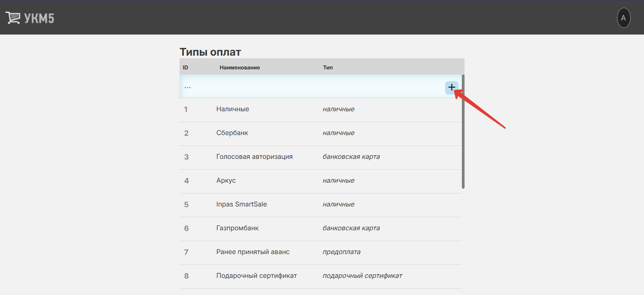Screen dimensions: 644x295
Task: Click the Наименование column header
Action: [239, 68]
